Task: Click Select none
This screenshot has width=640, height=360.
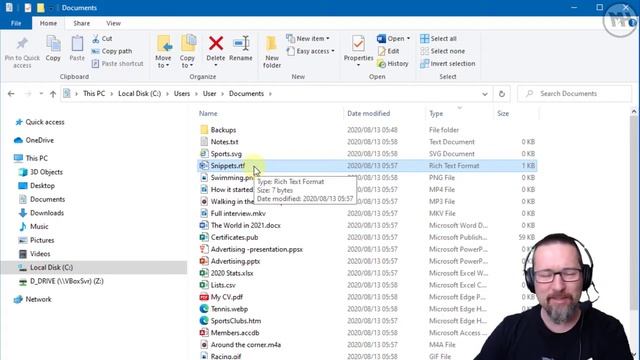Action: point(442,51)
